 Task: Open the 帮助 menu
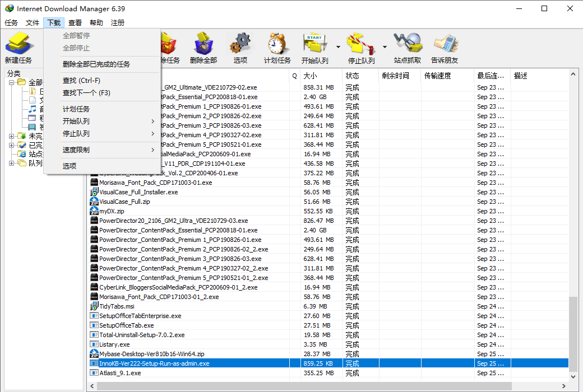tap(96, 22)
